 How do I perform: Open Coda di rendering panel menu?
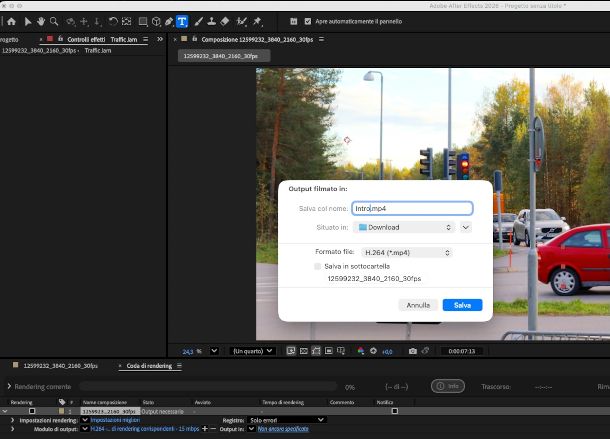click(x=179, y=366)
